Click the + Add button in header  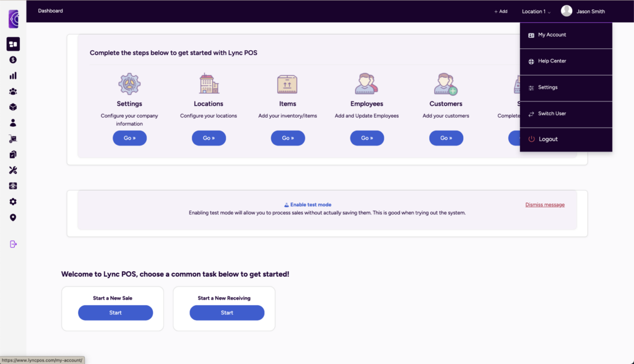(500, 11)
